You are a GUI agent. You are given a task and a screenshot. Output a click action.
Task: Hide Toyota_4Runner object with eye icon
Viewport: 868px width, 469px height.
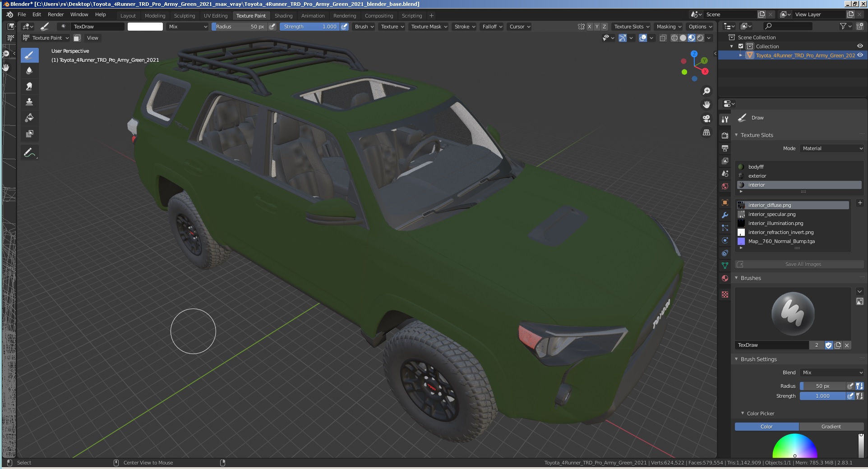(860, 55)
